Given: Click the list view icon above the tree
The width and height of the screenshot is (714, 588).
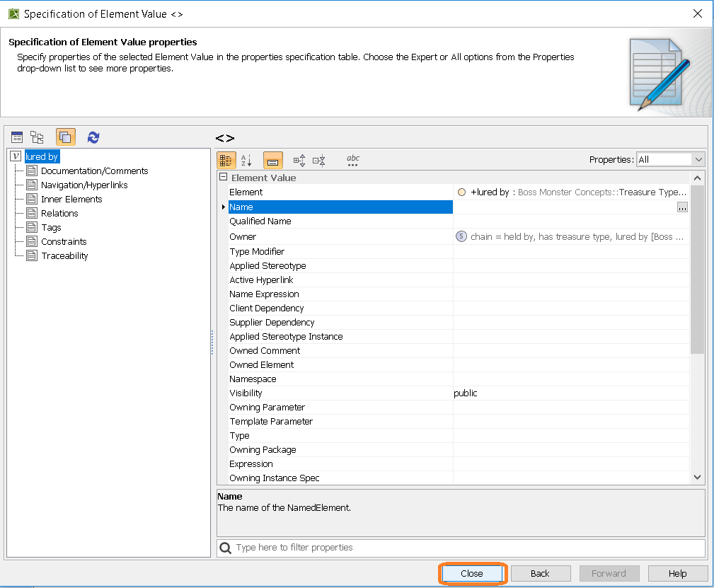Looking at the screenshot, I should click(17, 137).
